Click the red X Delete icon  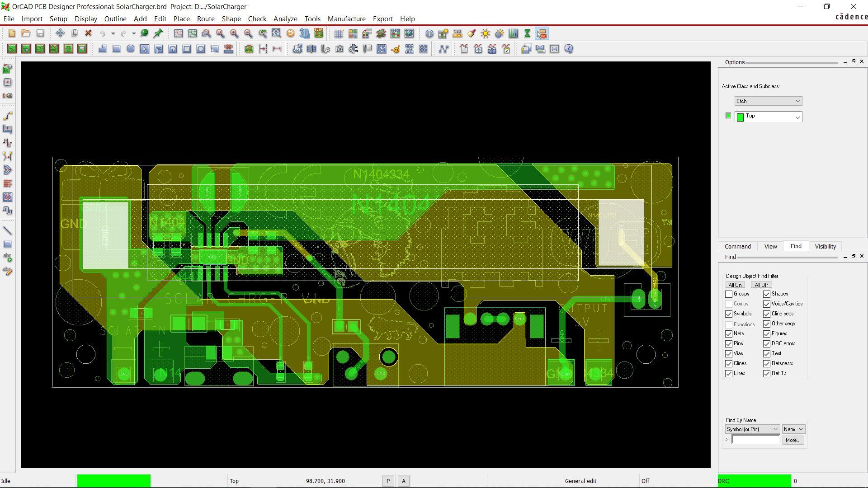click(88, 33)
